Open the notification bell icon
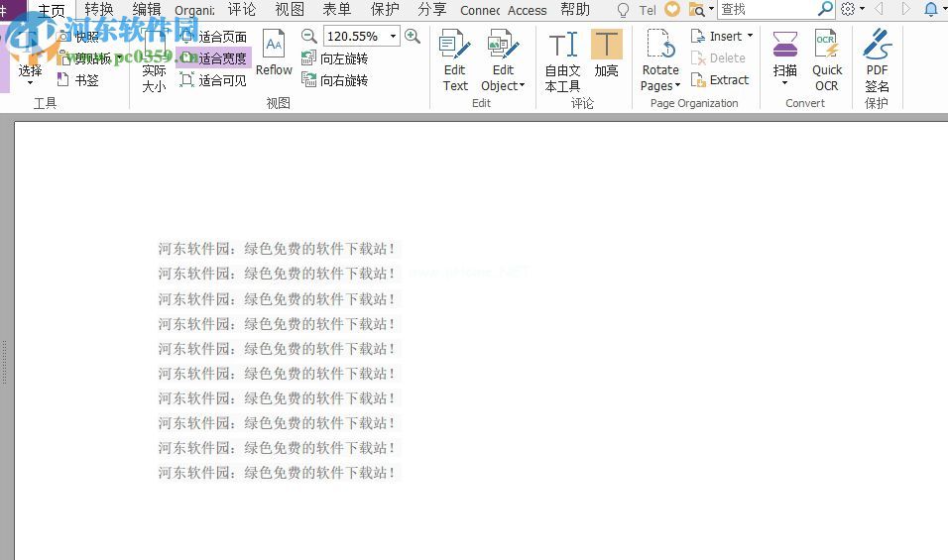Viewport: 948px width, 560px height. (931, 9)
